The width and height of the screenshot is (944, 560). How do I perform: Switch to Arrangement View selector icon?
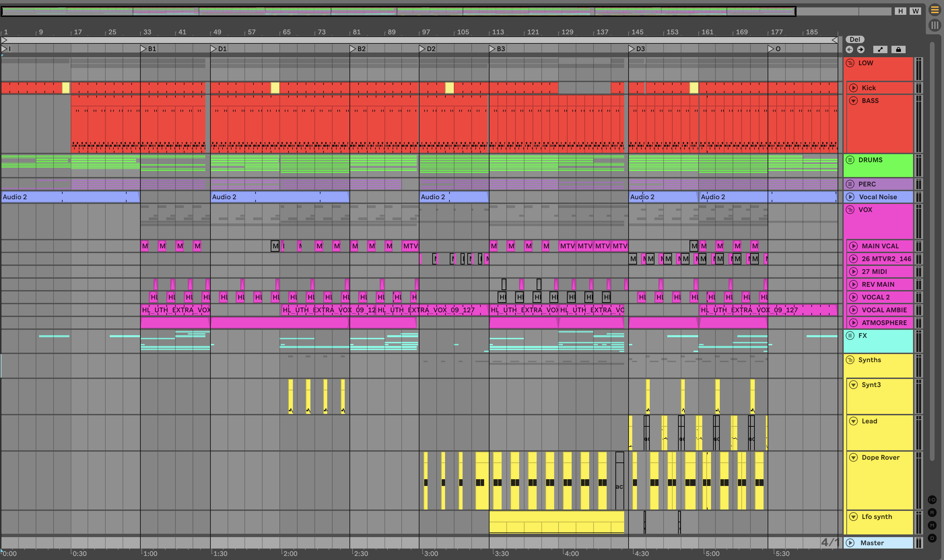pos(935,10)
